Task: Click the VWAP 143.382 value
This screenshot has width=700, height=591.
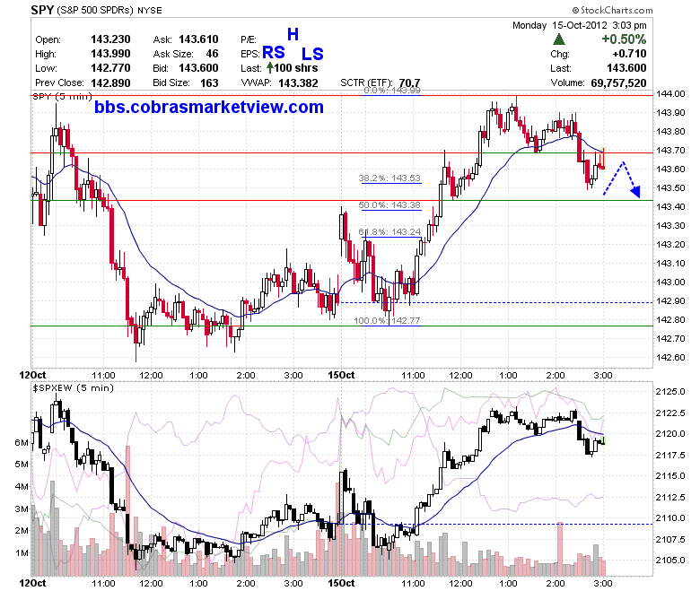Action: (298, 83)
